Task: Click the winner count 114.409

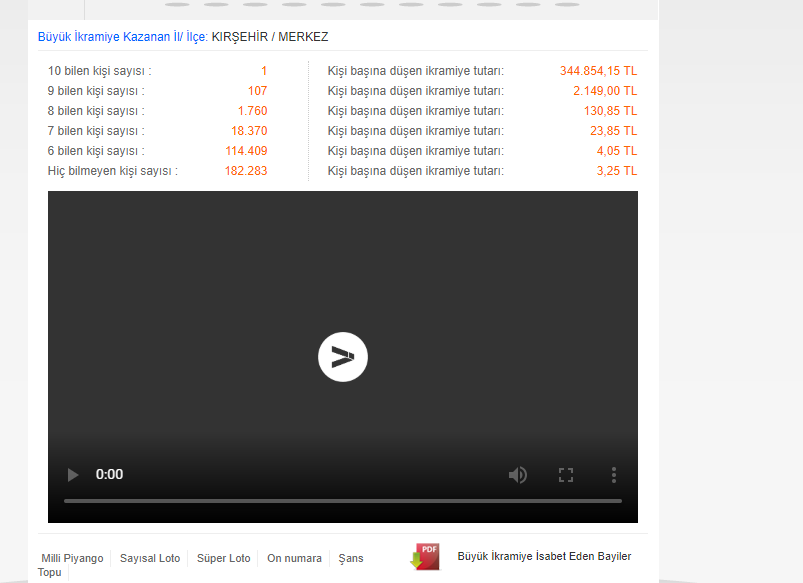Action: click(x=246, y=151)
